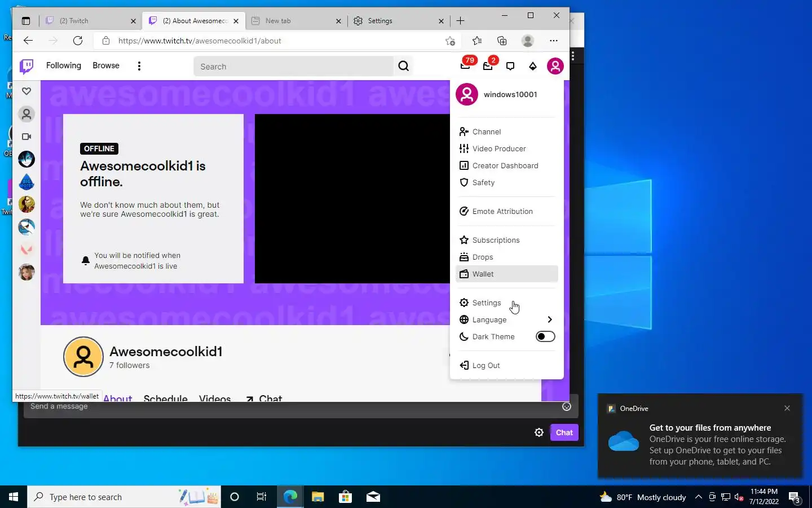
Task: Click the profile avatar in top navigation
Action: pyautogui.click(x=555, y=66)
